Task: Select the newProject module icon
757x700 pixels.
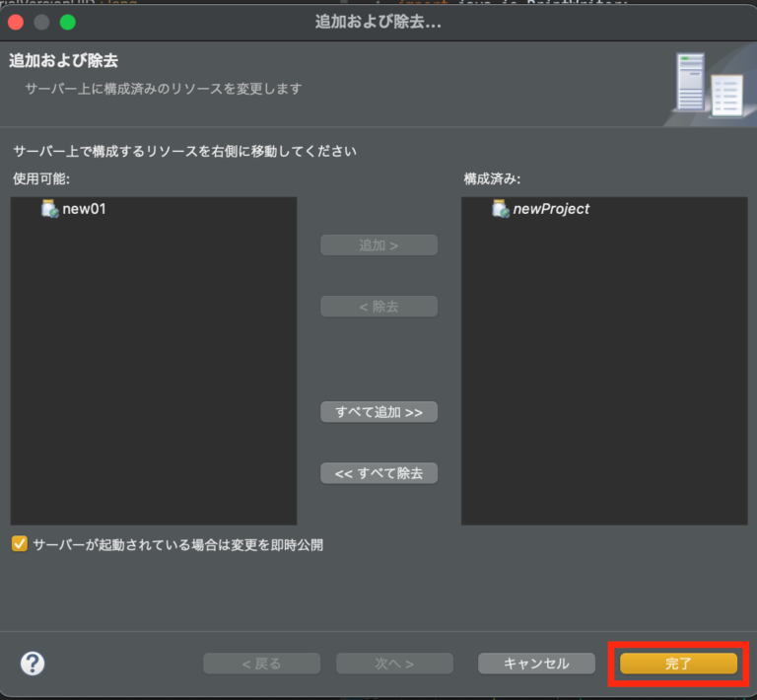Action: coord(501,209)
